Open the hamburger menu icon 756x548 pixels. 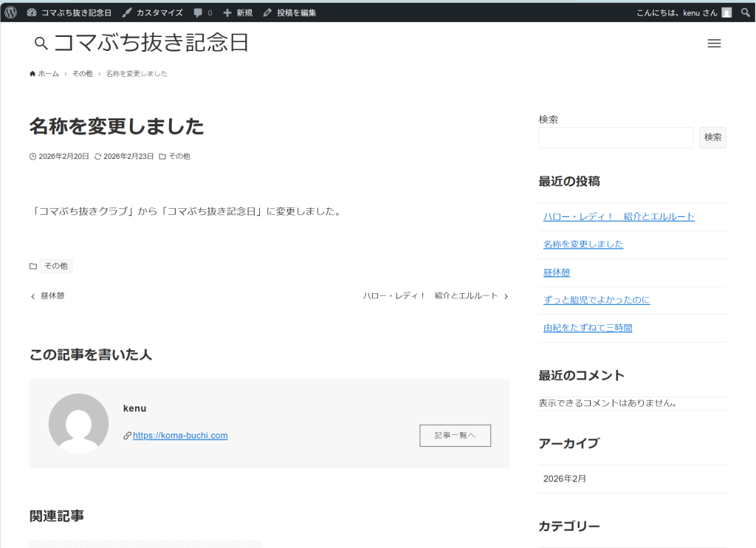(714, 44)
